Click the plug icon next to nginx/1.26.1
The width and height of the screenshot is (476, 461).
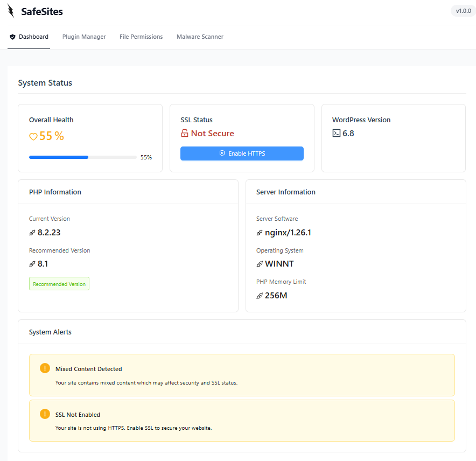coord(260,233)
